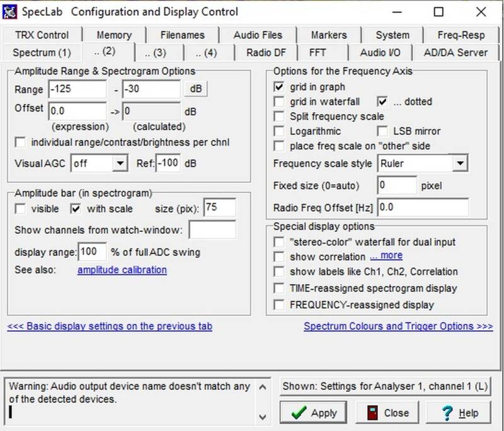
Task: Click the Show channels from watch-window field
Action: coord(212,229)
